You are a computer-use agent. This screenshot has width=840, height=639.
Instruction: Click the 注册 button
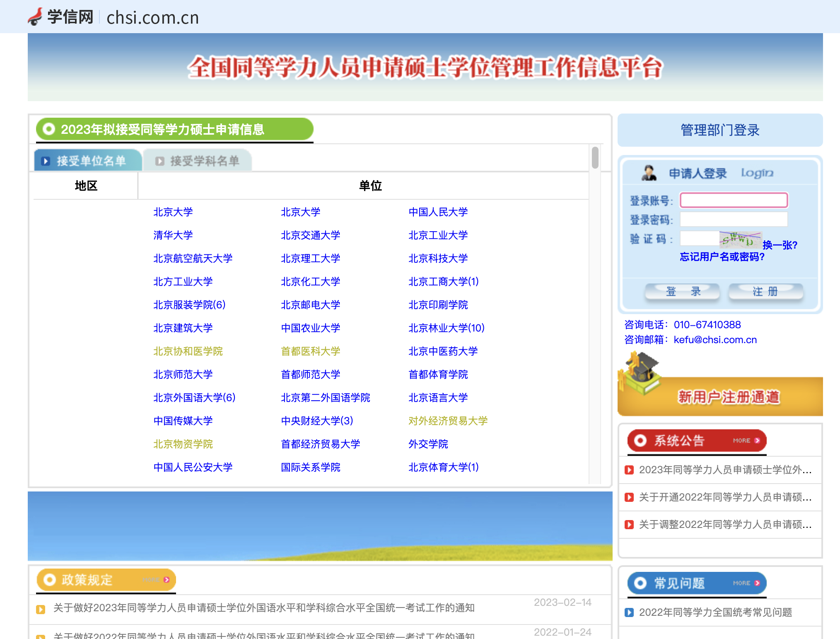[766, 292]
